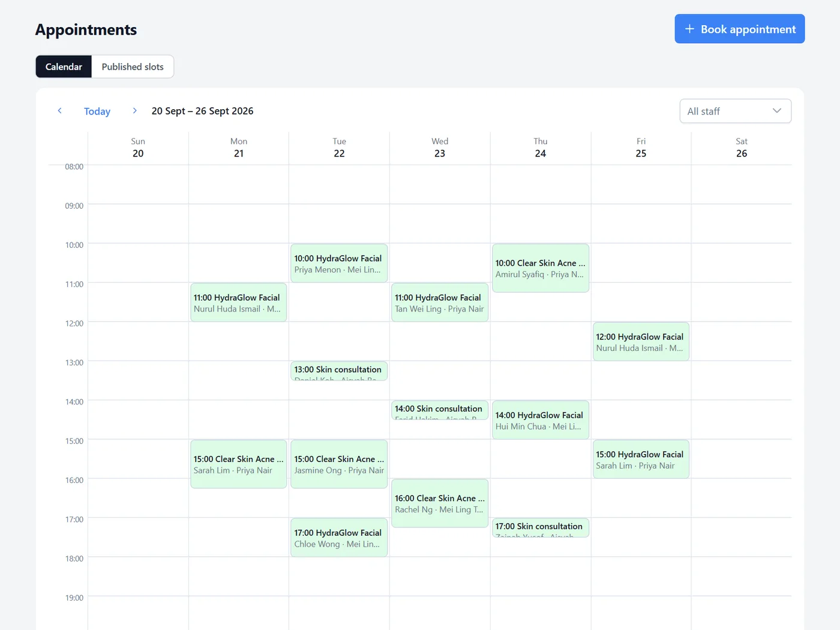This screenshot has height=630, width=840.
Task: Click the Fri 25 day header
Action: coord(641,148)
